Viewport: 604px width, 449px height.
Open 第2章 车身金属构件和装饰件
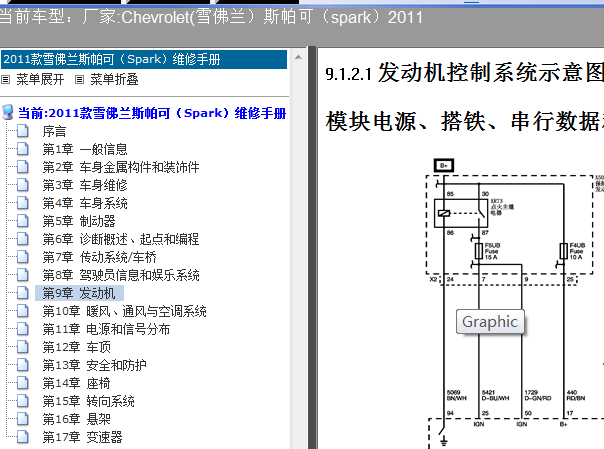121,167
